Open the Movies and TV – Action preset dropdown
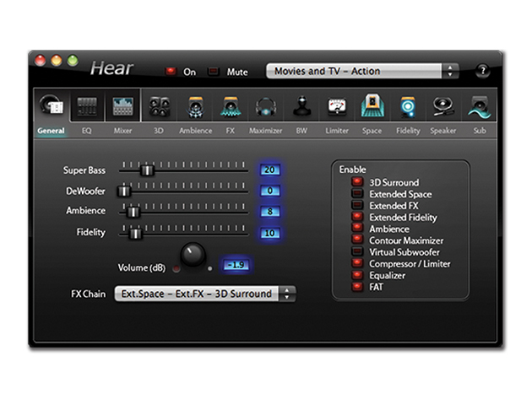Screen dimensions: 532x399 point(362,71)
